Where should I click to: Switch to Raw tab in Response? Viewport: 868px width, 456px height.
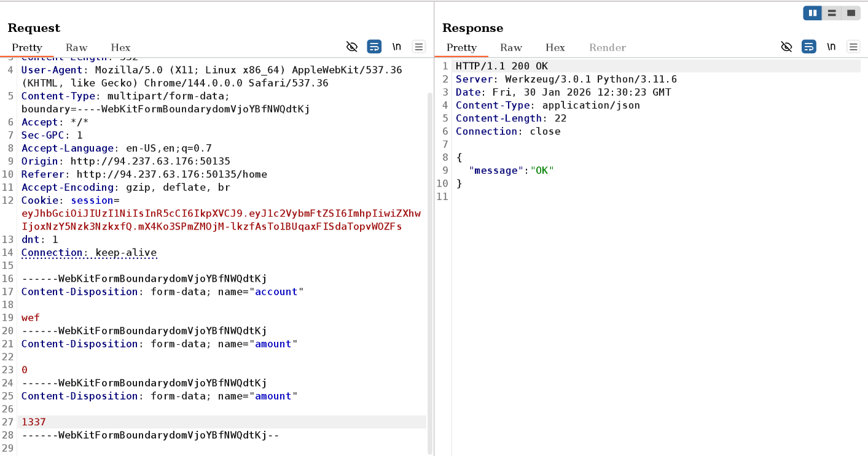point(511,47)
